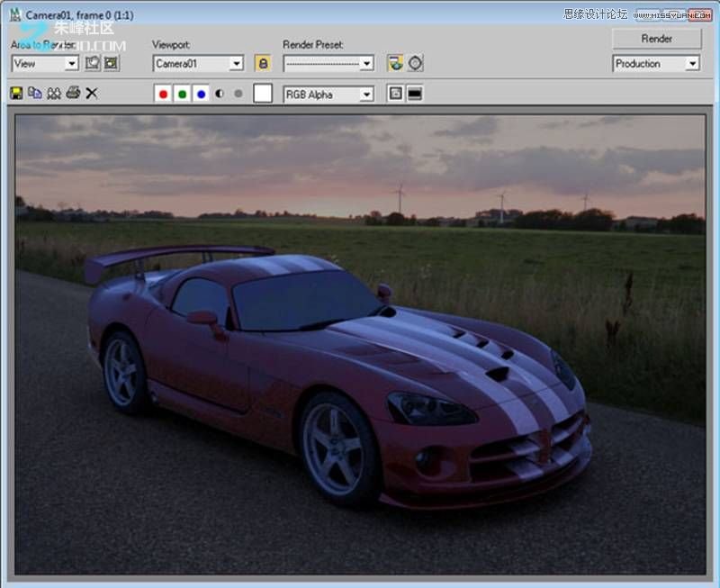Toggle the blue channel display
This screenshot has width=720, height=588.
click(x=201, y=94)
